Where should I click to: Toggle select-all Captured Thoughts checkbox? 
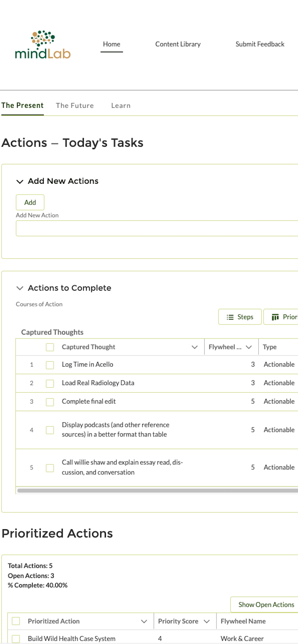pos(50,347)
